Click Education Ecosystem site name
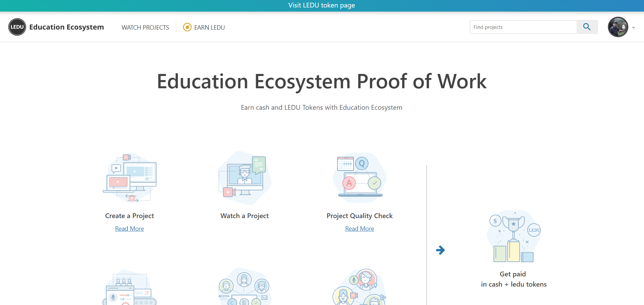The height and width of the screenshot is (305, 644). pyautogui.click(x=66, y=27)
